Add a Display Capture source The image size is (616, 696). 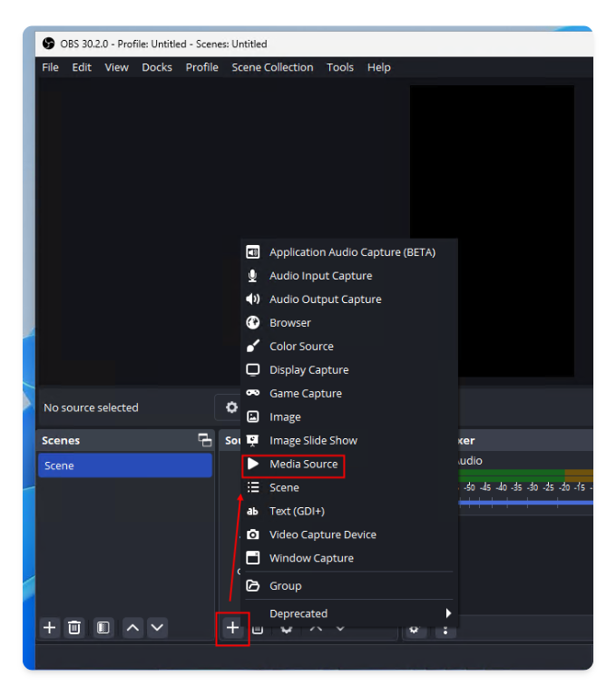pyautogui.click(x=349, y=369)
